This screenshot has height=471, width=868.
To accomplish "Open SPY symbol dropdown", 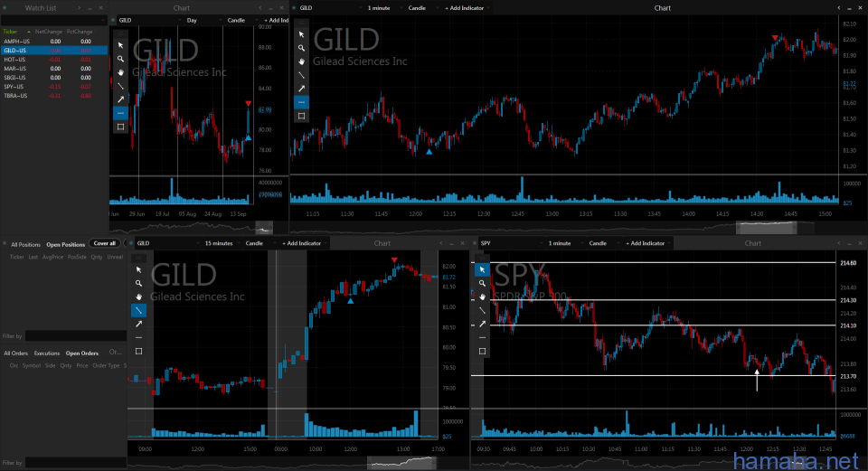I will click(x=509, y=243).
